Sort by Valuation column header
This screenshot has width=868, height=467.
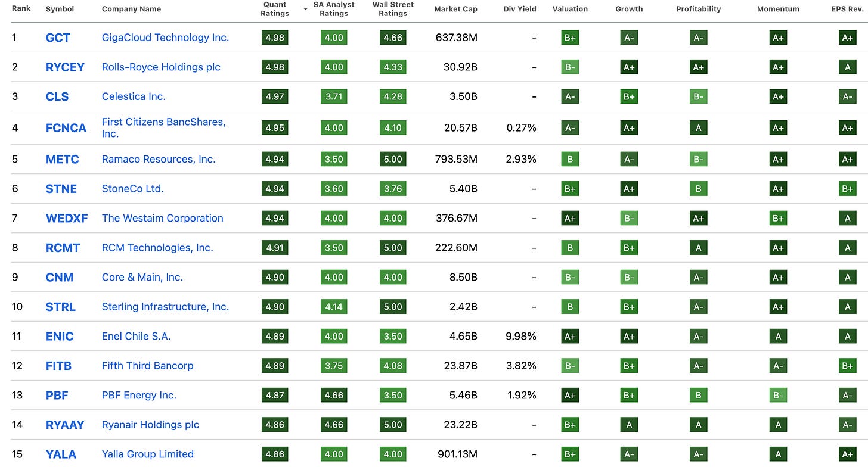click(x=570, y=9)
